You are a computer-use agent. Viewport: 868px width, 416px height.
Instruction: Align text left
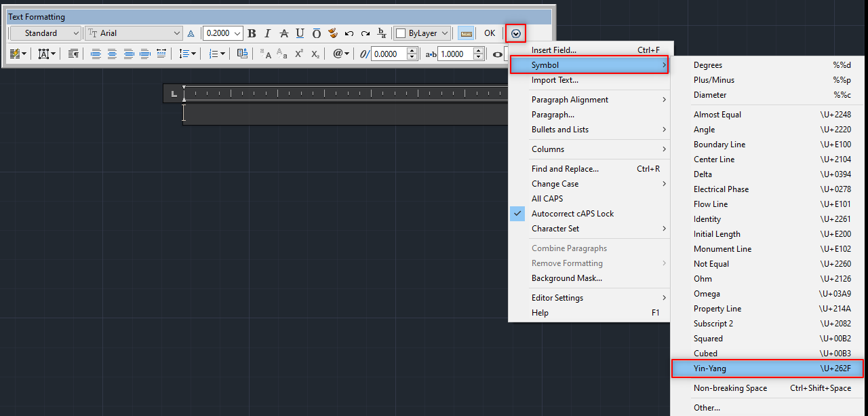point(96,54)
